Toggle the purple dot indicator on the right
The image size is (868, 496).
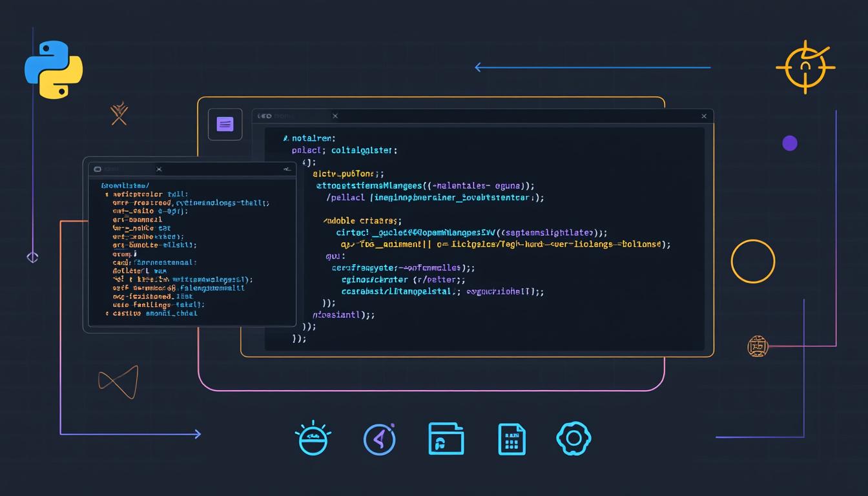(790, 143)
